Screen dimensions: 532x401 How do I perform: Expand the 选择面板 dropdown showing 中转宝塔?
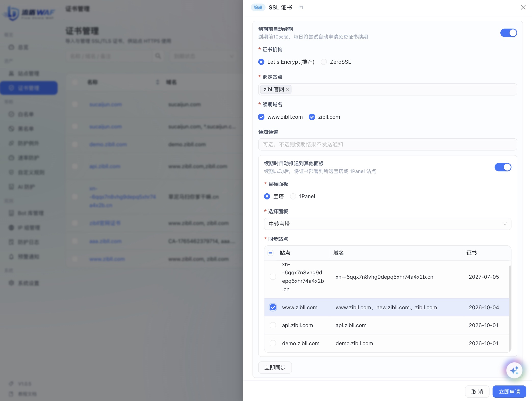click(x=387, y=224)
